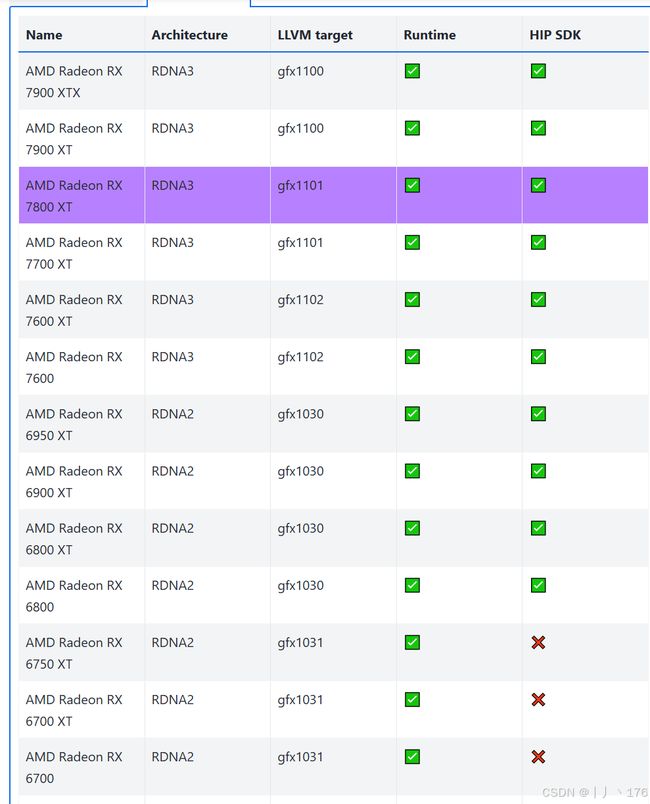The height and width of the screenshot is (804, 650).
Task: Click the HIP SDK checkmark for RX 6900 XT
Action: point(538,471)
